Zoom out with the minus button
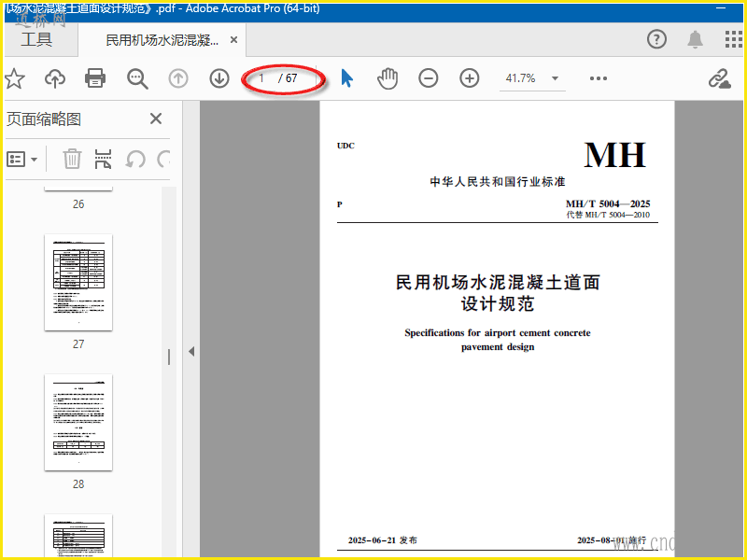This screenshot has width=747, height=560. (429, 78)
